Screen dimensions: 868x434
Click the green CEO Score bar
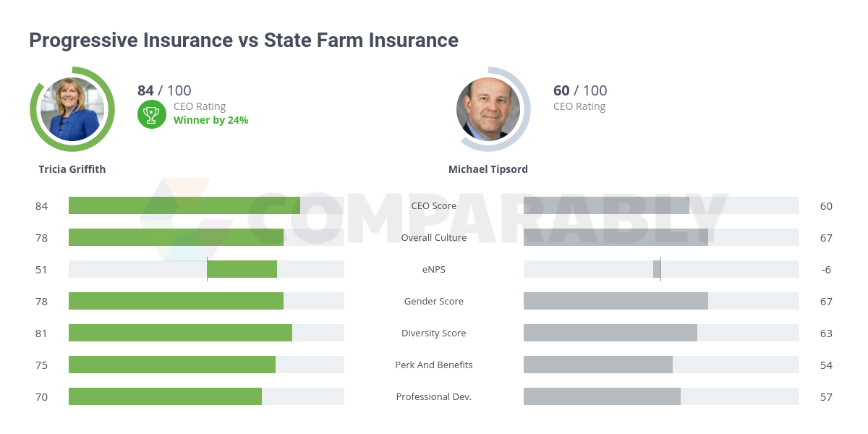click(x=184, y=205)
